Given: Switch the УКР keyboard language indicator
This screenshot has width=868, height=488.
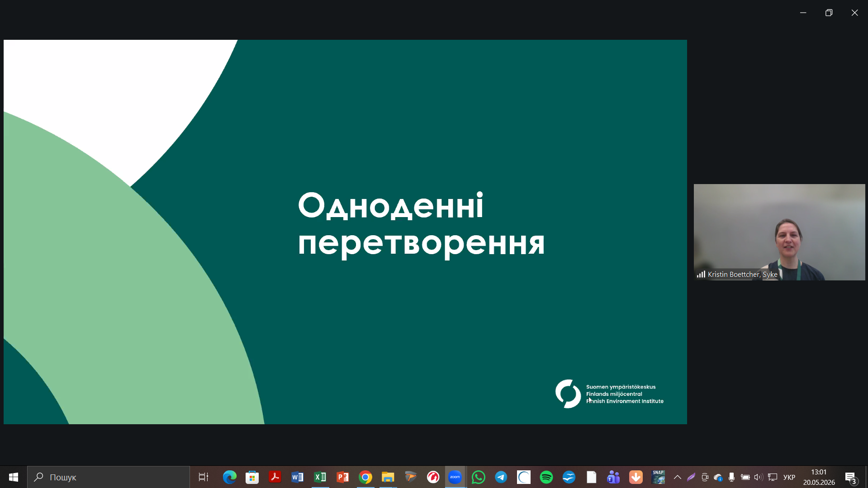Looking at the screenshot, I should [x=789, y=477].
